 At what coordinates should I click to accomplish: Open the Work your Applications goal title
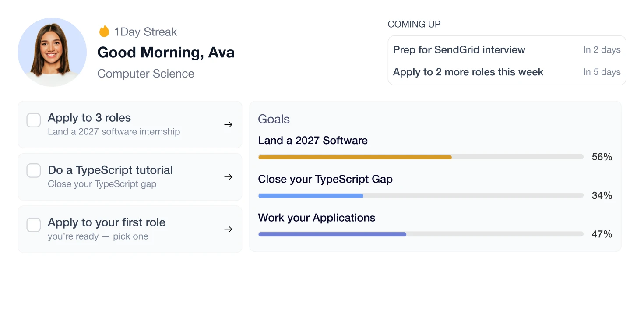(317, 218)
